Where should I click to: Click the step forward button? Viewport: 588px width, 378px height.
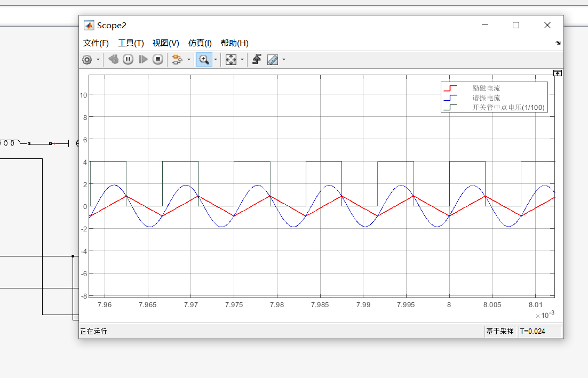click(x=143, y=60)
